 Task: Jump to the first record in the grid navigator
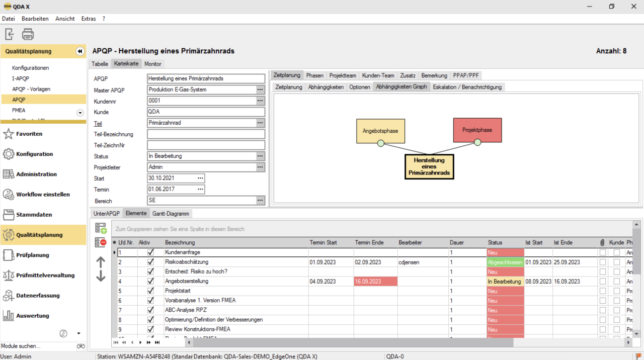[117, 342]
